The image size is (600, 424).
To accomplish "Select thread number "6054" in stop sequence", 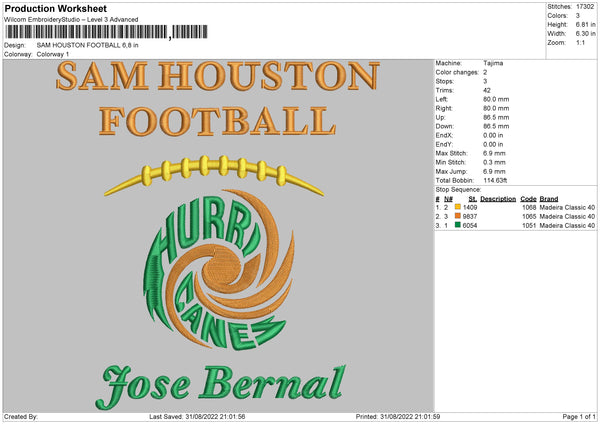I will [x=470, y=225].
